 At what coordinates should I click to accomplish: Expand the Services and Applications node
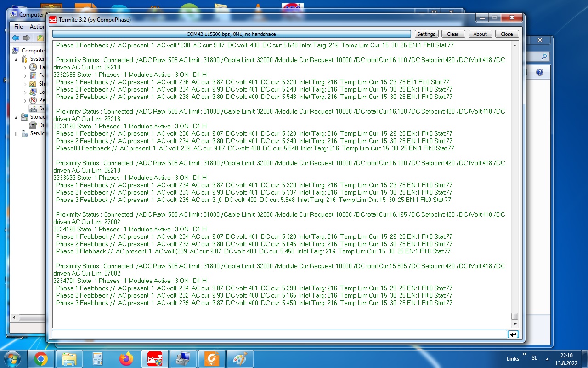click(x=17, y=134)
